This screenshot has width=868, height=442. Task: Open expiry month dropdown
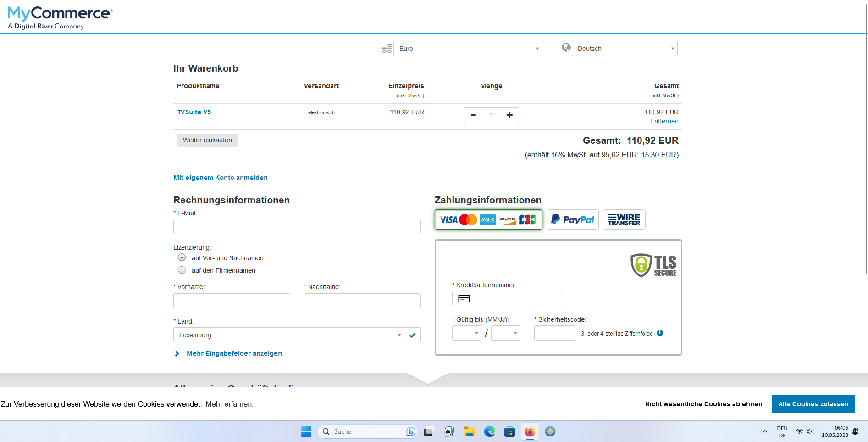[466, 333]
